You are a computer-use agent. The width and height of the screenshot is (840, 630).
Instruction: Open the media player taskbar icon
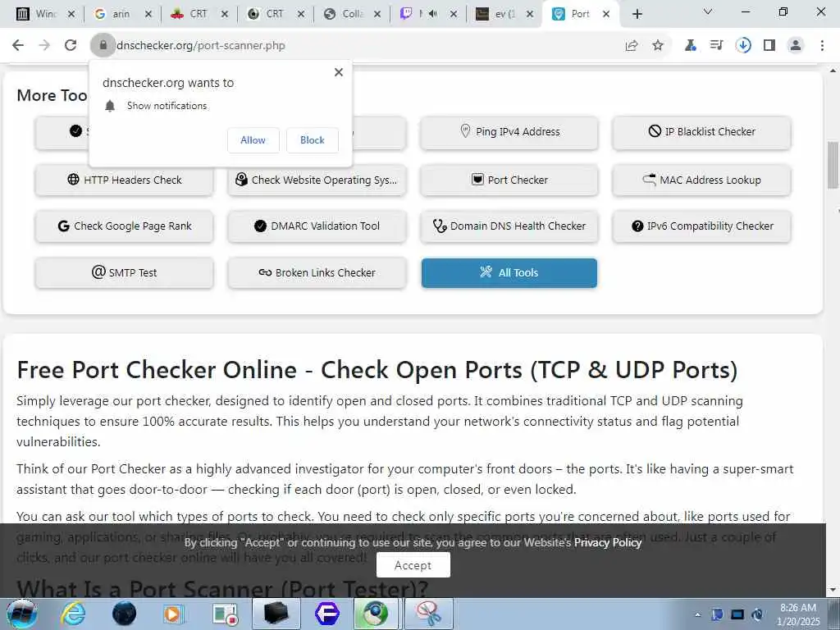(x=174, y=614)
